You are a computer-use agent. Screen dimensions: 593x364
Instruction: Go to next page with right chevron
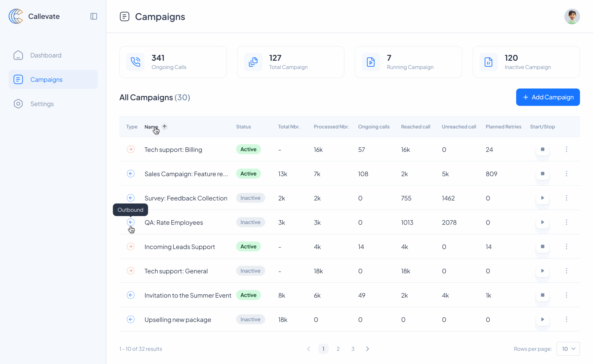pyautogui.click(x=367, y=349)
